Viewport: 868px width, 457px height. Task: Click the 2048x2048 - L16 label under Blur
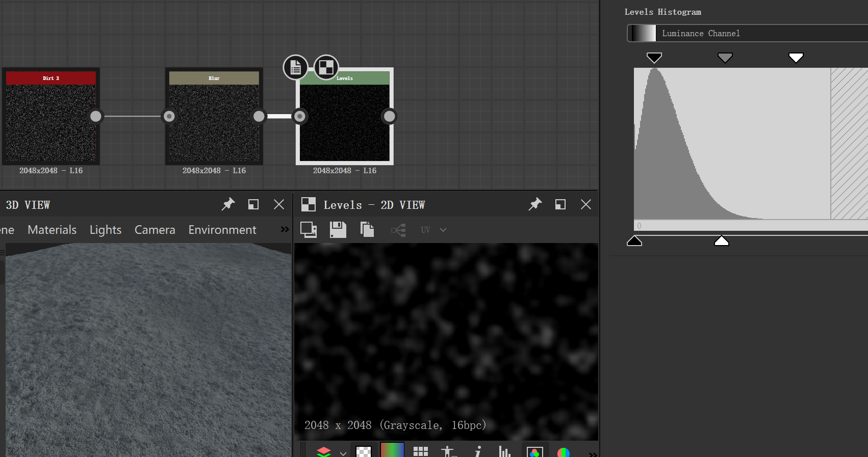tap(214, 171)
